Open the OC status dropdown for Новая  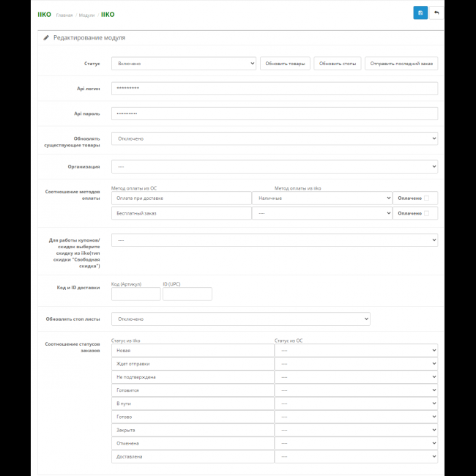click(356, 351)
